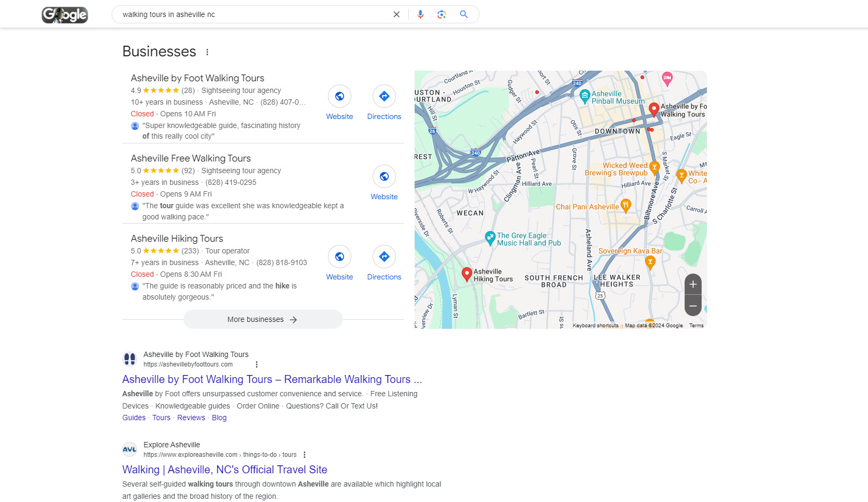Click White Co map marker icon

(681, 176)
